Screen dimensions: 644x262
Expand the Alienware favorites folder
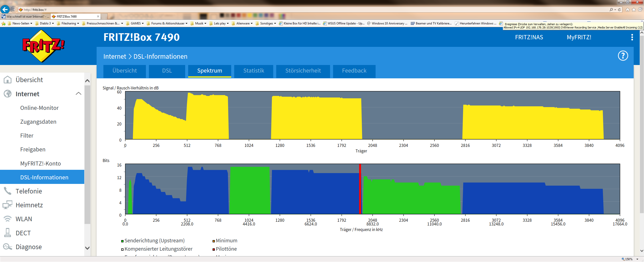242,23
